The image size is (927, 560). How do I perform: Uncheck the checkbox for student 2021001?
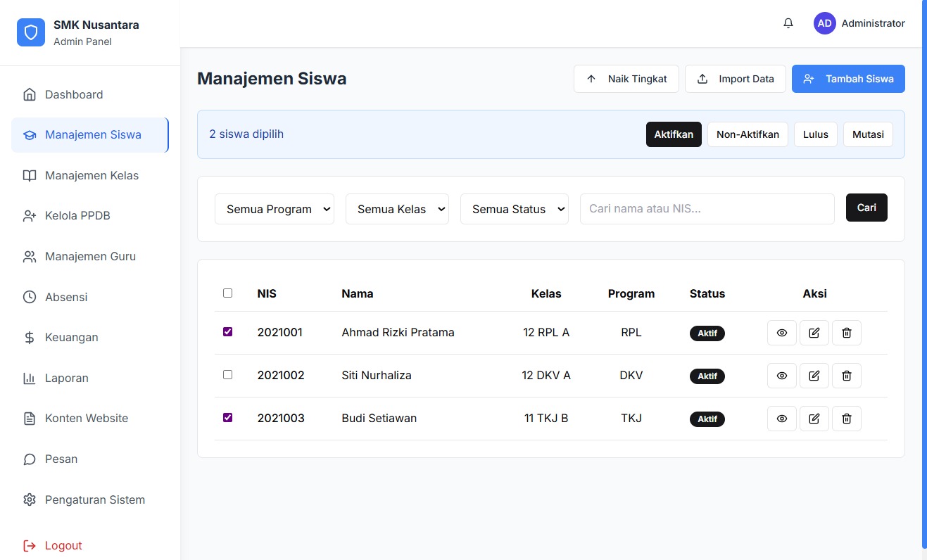(x=227, y=331)
